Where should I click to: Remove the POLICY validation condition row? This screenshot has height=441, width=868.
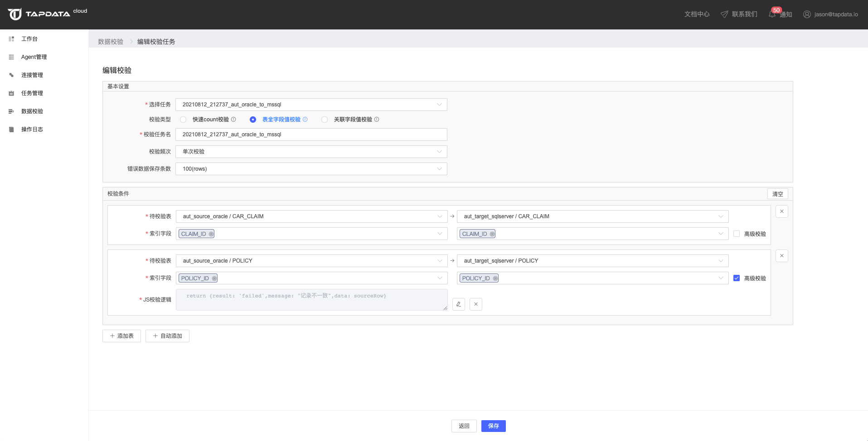pos(781,256)
